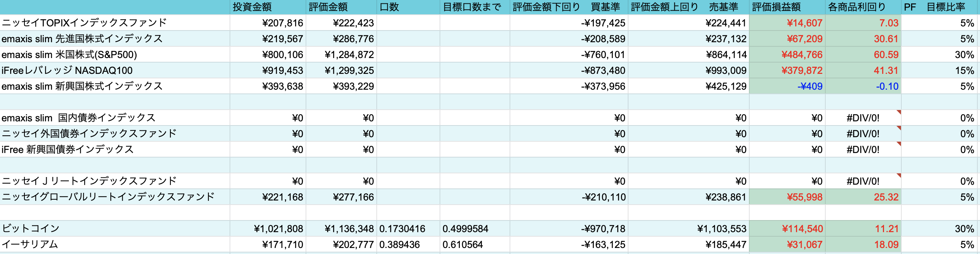Click the -0.10 yield cell
The width and height of the screenshot is (980, 254).
tap(863, 86)
